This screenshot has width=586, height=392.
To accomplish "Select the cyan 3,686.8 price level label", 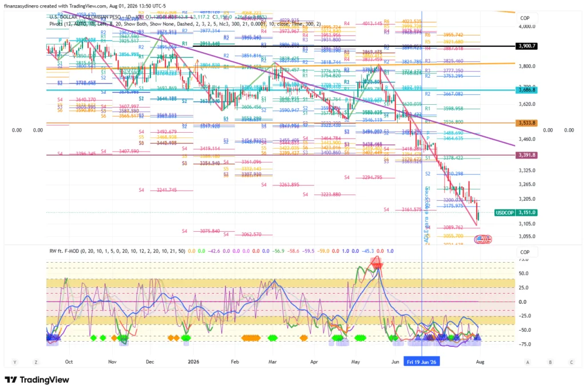I will pos(526,90).
